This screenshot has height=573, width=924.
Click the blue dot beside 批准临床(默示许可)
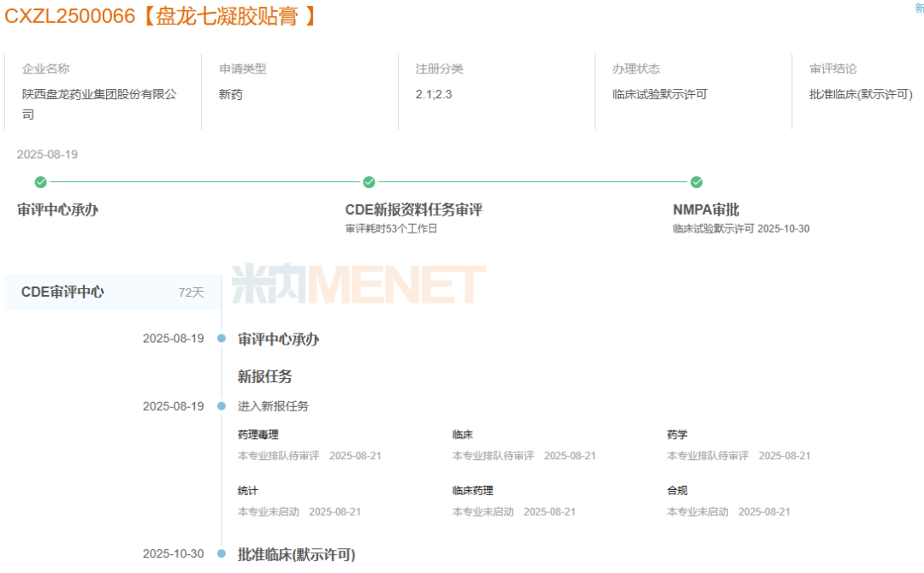coord(222,553)
